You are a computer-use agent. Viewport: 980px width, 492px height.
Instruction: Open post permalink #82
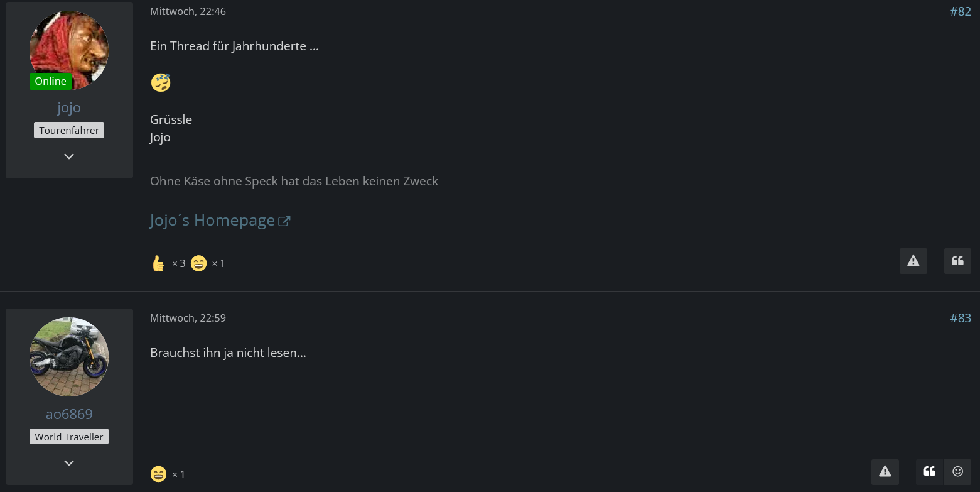tap(960, 11)
